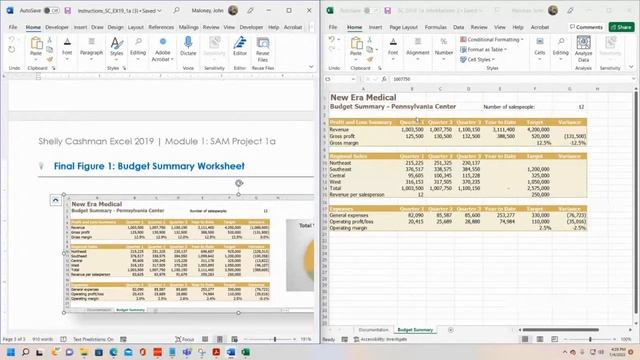Toggle Focus mode in Word status bar
The height and width of the screenshot is (360, 640).
[x=184, y=339]
